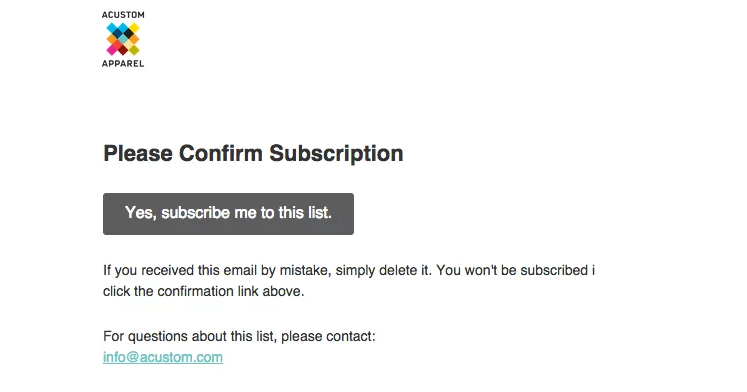This screenshot has height=392, width=747.
Task: Click the teal center diamond in logo
Action: tap(123, 39)
